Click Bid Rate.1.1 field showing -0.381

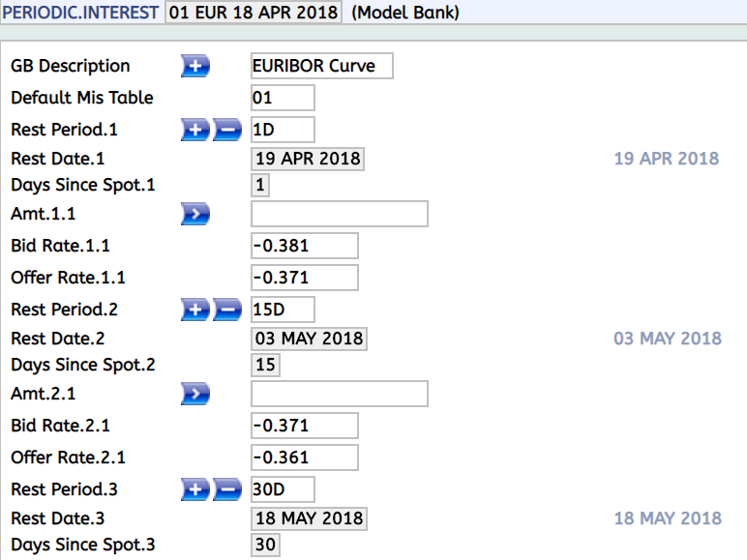point(304,246)
